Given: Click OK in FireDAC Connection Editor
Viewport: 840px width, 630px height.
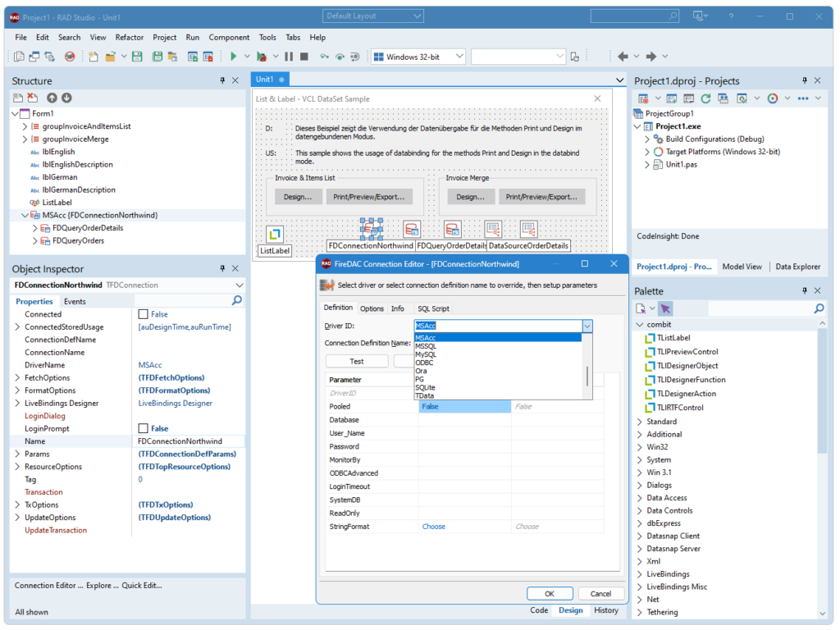Looking at the screenshot, I should pos(550,594).
